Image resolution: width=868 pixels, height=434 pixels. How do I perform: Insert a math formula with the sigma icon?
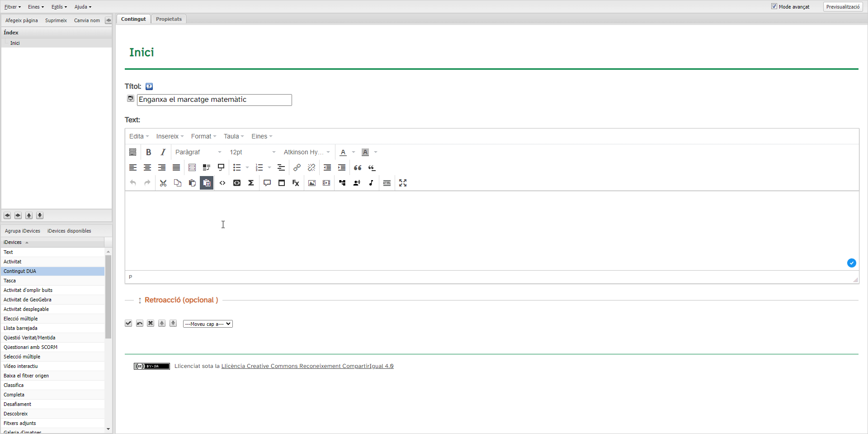coord(251,183)
